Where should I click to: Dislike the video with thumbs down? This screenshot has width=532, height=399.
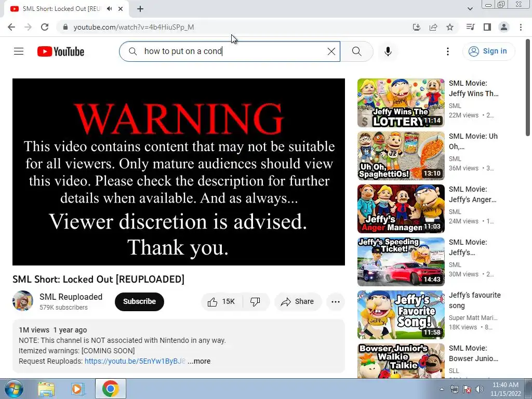(255, 301)
